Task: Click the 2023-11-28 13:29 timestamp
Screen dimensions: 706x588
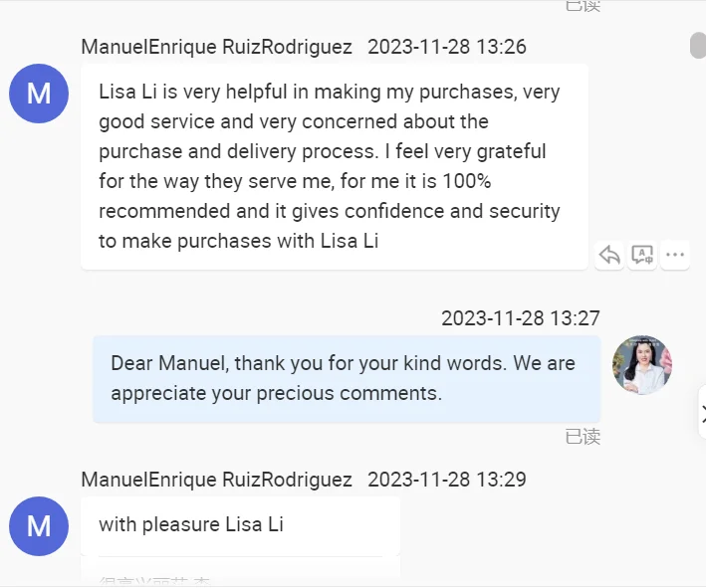Action: pos(447,480)
